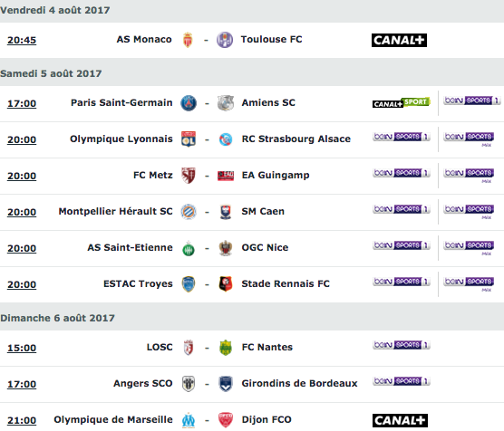Click the Toulouse FC club crest
504x431 pixels.
click(x=225, y=40)
